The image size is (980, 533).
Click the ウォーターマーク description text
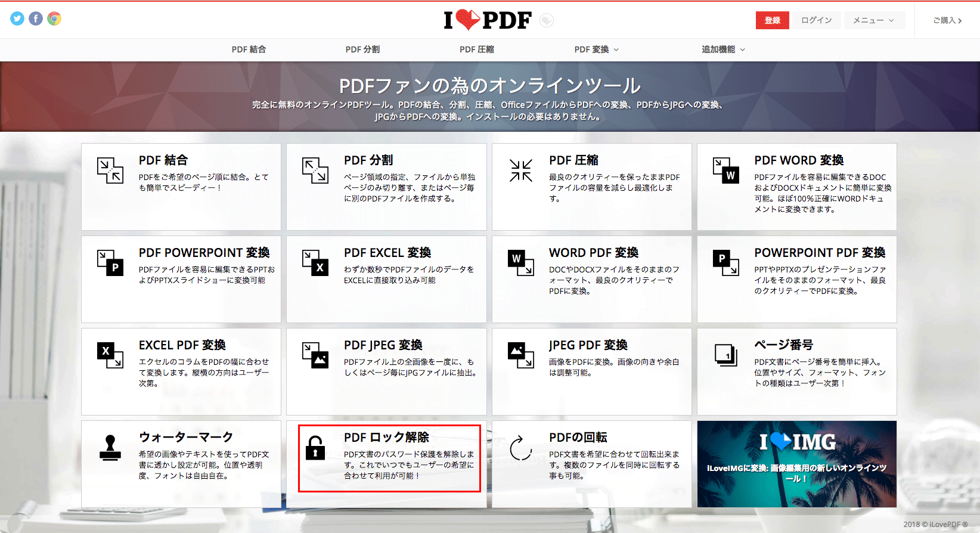tap(204, 465)
